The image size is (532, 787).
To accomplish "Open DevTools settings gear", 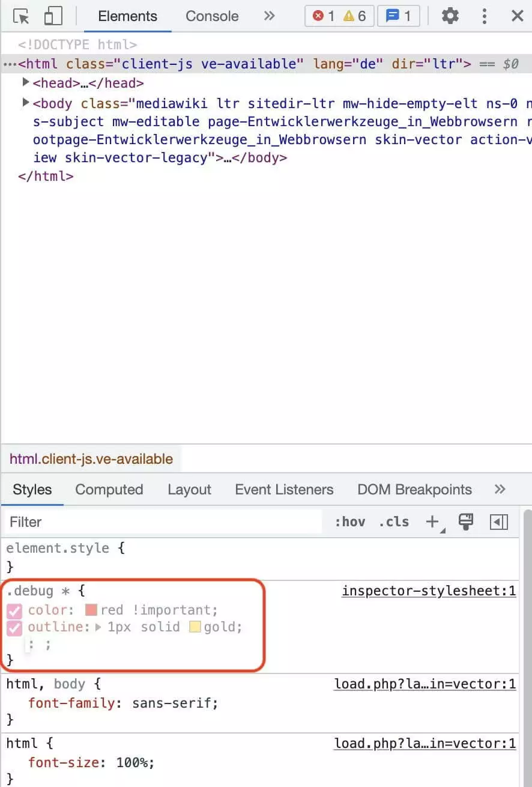I will (x=450, y=16).
